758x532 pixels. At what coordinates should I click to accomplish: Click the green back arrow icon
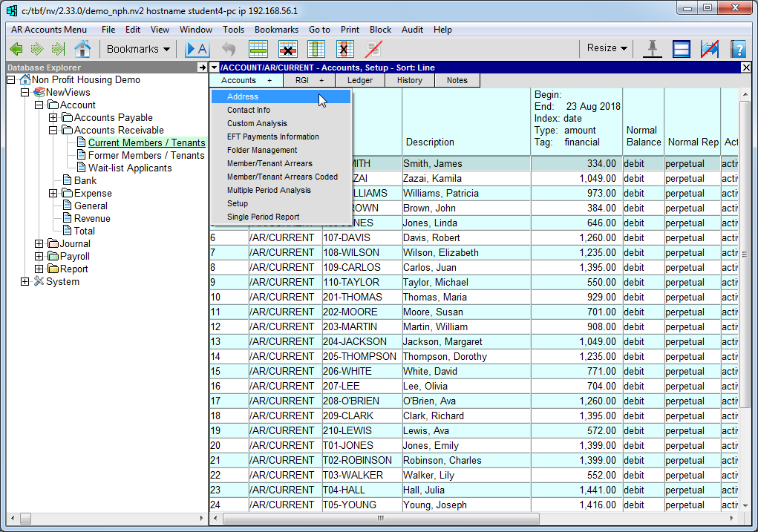[x=16, y=49]
